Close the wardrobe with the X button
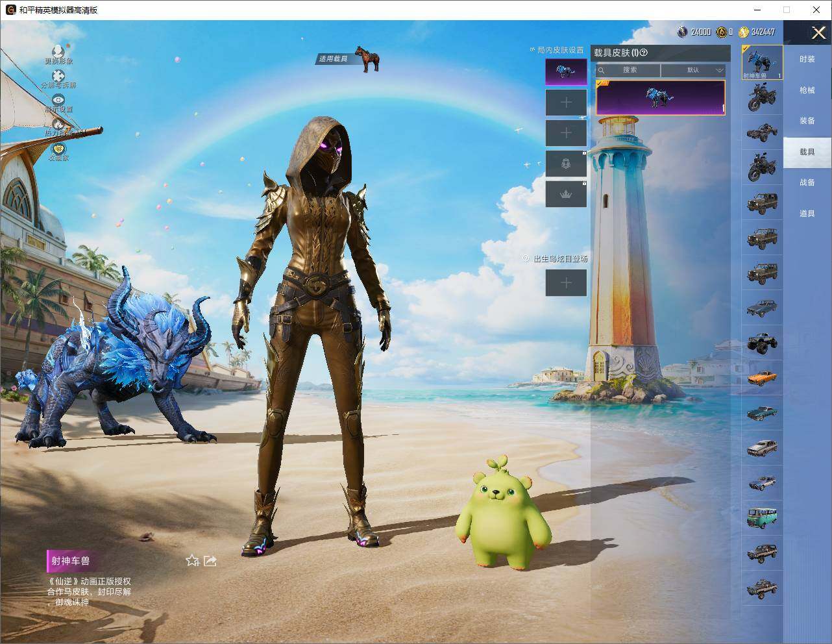The width and height of the screenshot is (832, 644). click(818, 32)
